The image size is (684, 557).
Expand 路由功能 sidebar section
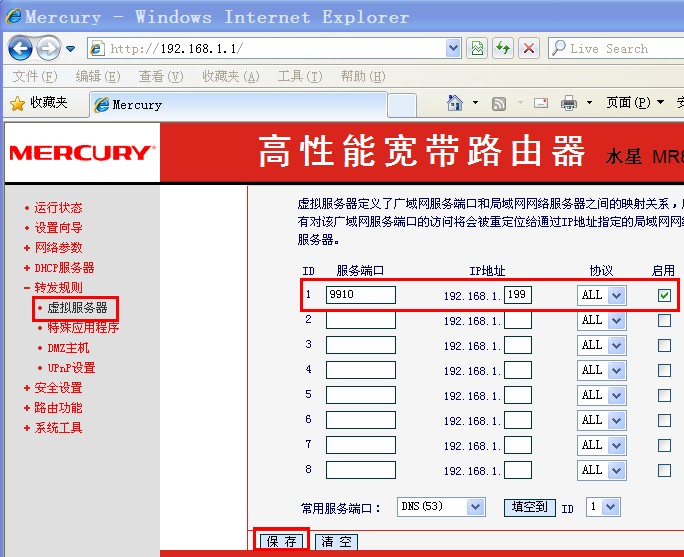(x=58, y=408)
